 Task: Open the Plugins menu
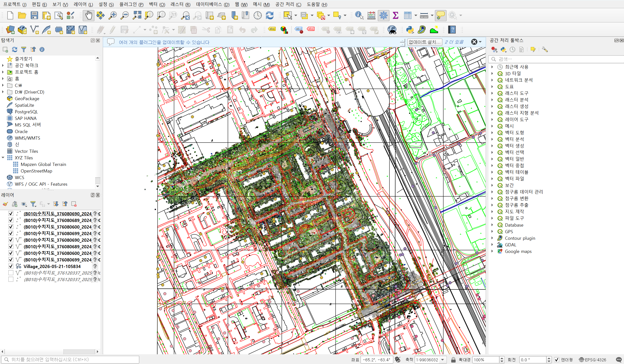[x=131, y=4]
